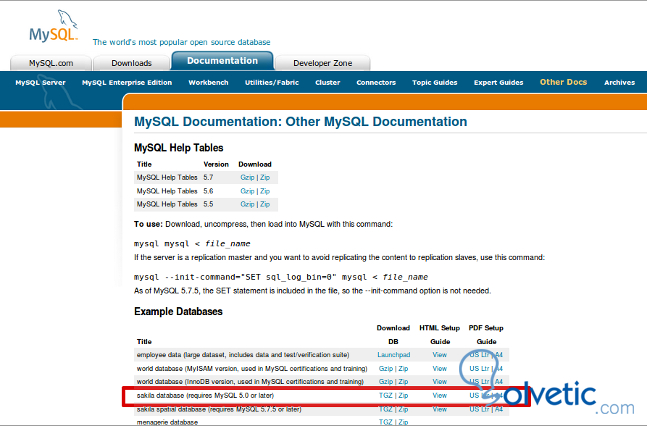
Task: View HTML setup guide for employee data
Action: (x=439, y=355)
